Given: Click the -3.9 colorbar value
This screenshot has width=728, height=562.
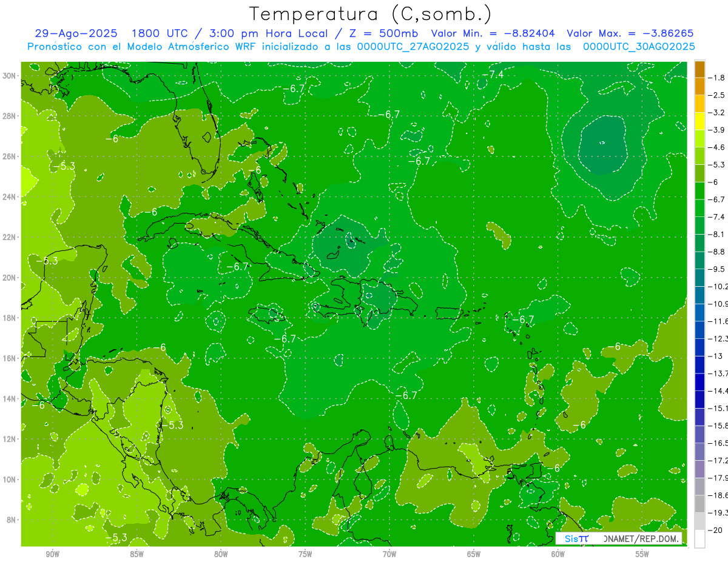Looking at the screenshot, I should point(717,130).
